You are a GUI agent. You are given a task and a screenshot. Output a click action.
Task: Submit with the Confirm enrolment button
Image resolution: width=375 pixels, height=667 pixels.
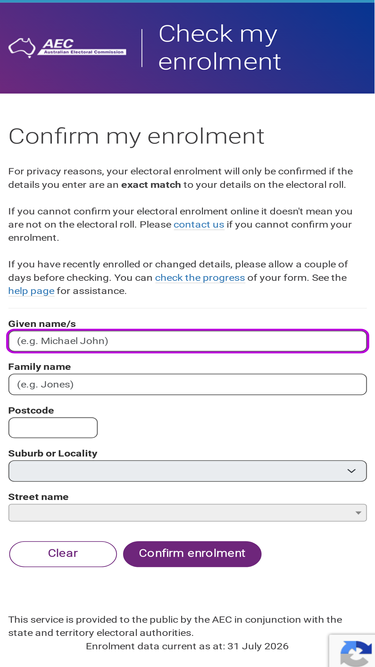click(192, 553)
